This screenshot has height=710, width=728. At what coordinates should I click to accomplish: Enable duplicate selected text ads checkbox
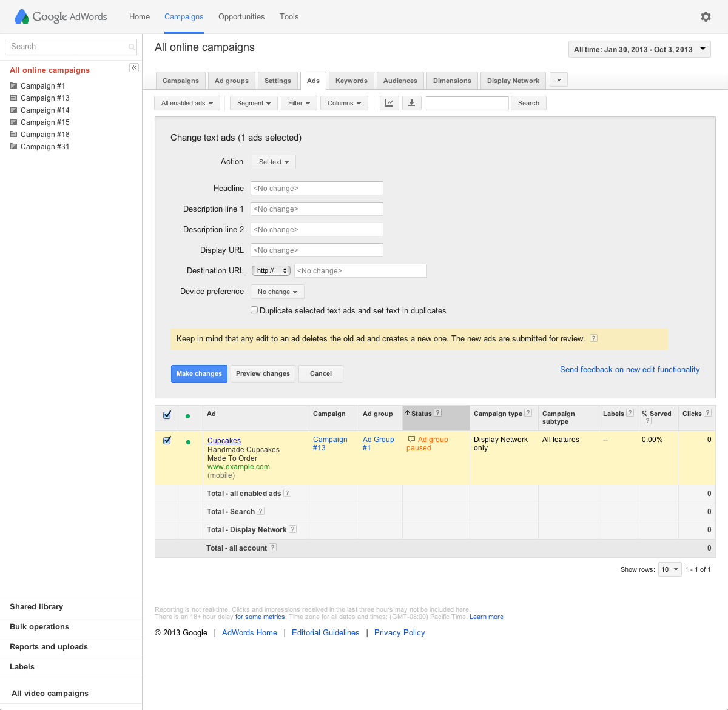click(x=254, y=310)
